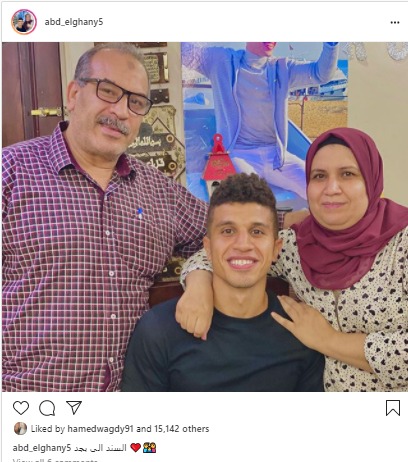
Task: Click the small liker avatar beside Liked by
Action: point(20,429)
